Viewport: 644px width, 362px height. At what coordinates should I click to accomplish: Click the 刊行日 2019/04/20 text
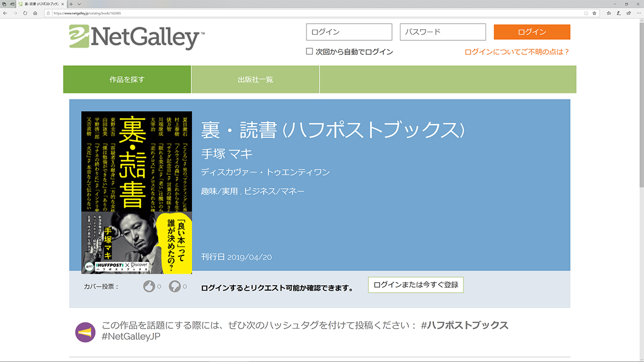(x=236, y=257)
